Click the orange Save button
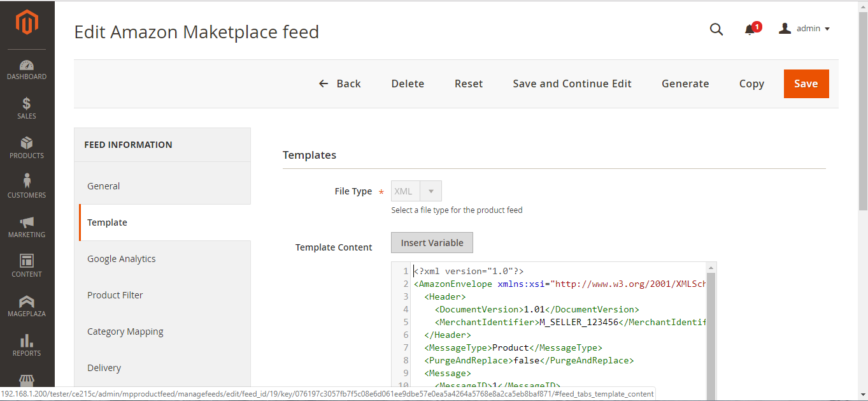868x401 pixels. click(806, 84)
